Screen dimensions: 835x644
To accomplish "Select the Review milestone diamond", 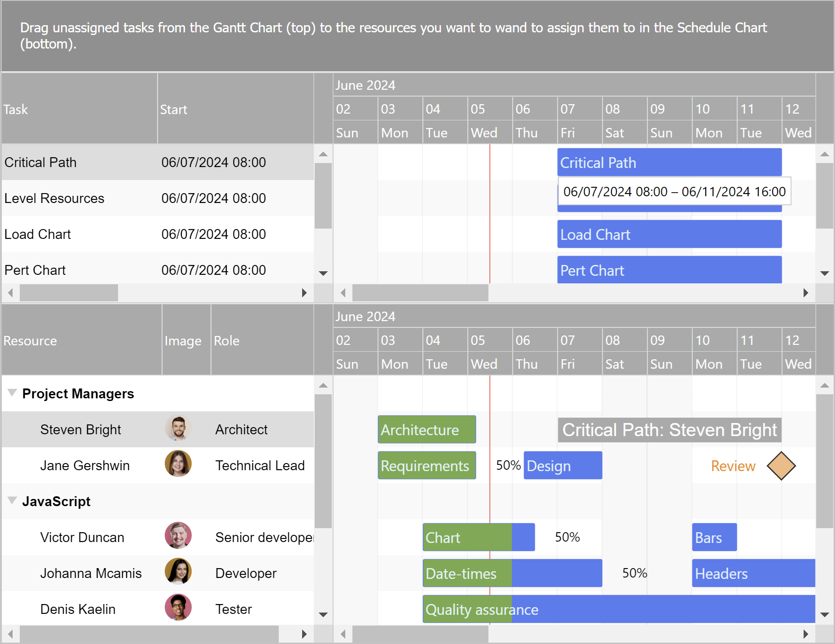I will click(781, 466).
